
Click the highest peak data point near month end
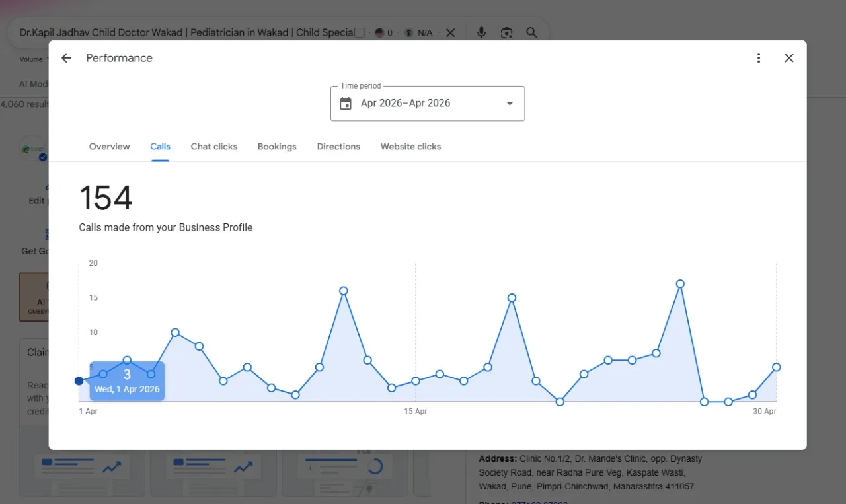680,284
